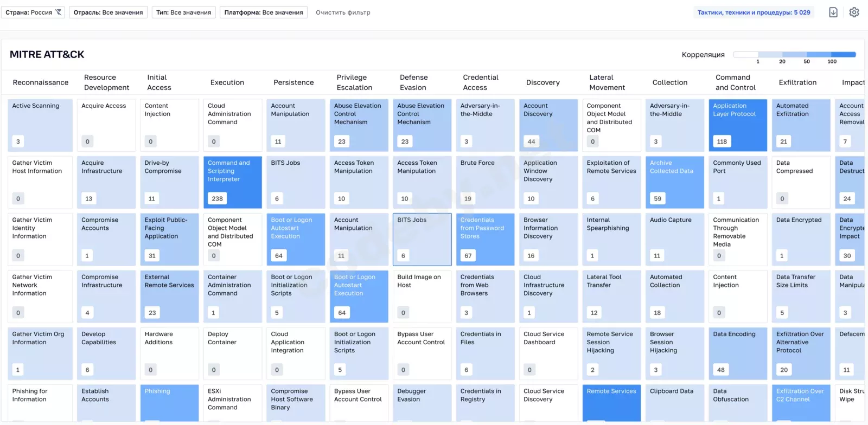This screenshot has width=868, height=425.
Task: Open the Тип: Все значения dropdown
Action: click(x=183, y=12)
